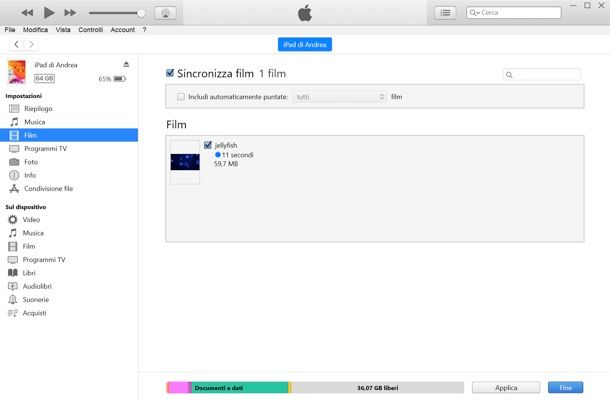Open Riepilogo in settings sidebar
610x400 pixels.
69,109
